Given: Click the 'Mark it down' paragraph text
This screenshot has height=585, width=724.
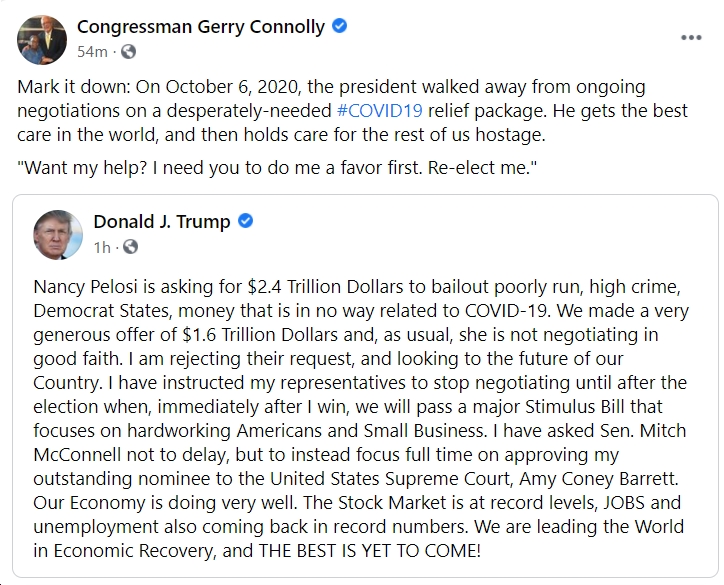Looking at the screenshot, I should 352,111.
